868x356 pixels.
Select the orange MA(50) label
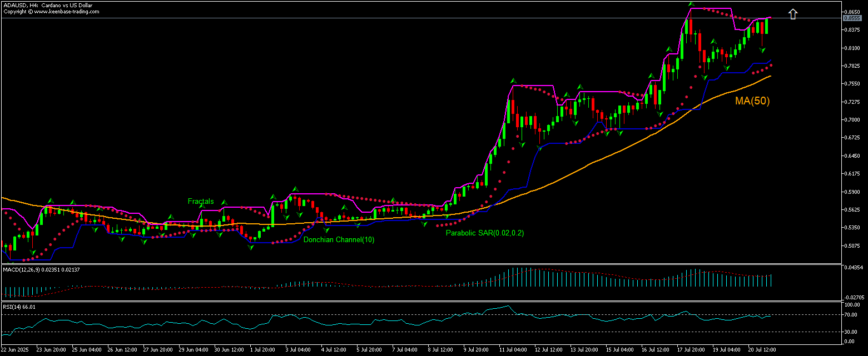752,101
